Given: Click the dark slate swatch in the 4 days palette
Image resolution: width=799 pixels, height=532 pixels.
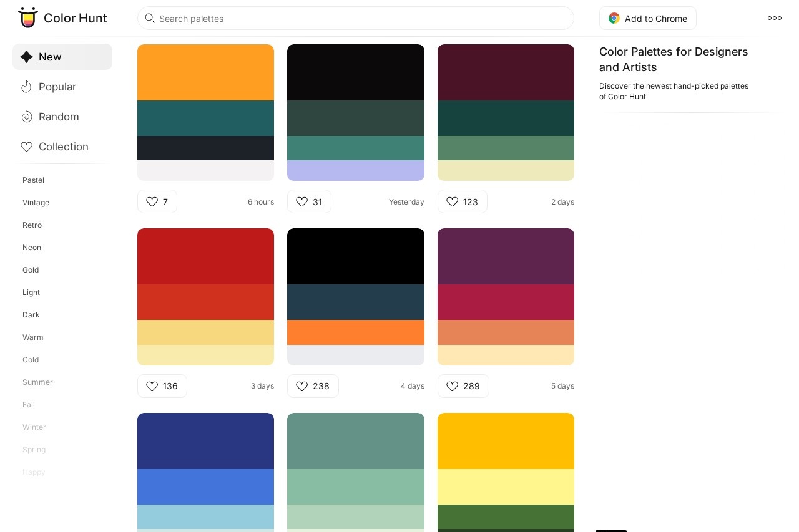Looking at the screenshot, I should point(356,302).
